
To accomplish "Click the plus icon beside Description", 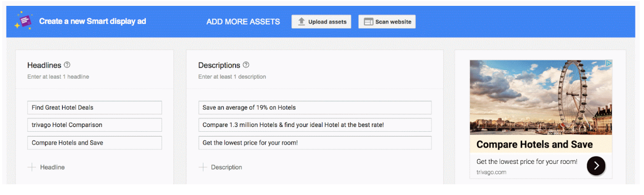I will coord(203,167).
